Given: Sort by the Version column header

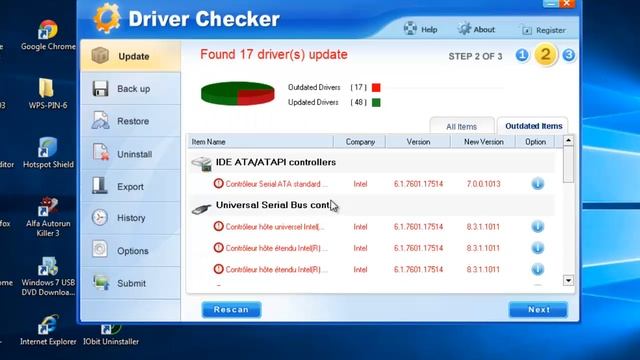Looking at the screenshot, I should point(418,142).
